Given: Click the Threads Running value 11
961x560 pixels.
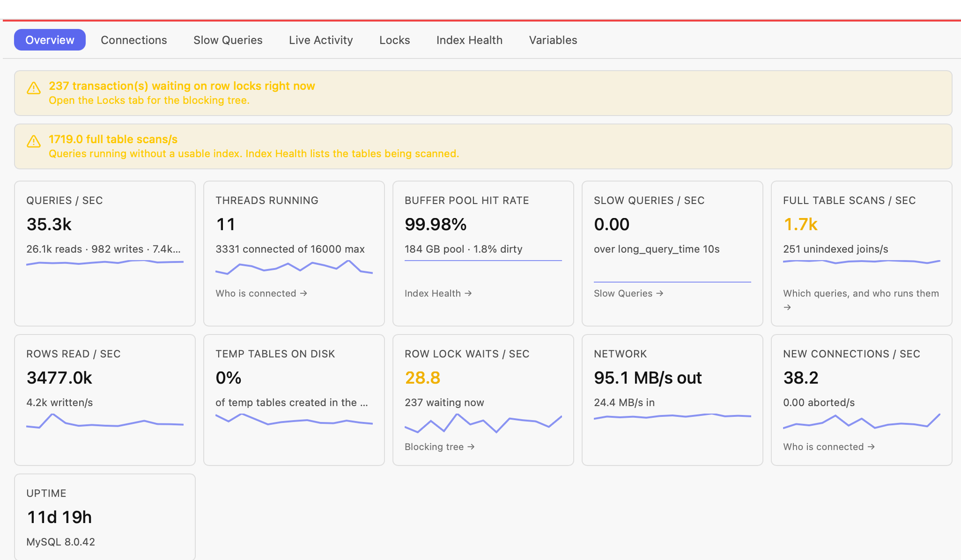Looking at the screenshot, I should pos(225,224).
